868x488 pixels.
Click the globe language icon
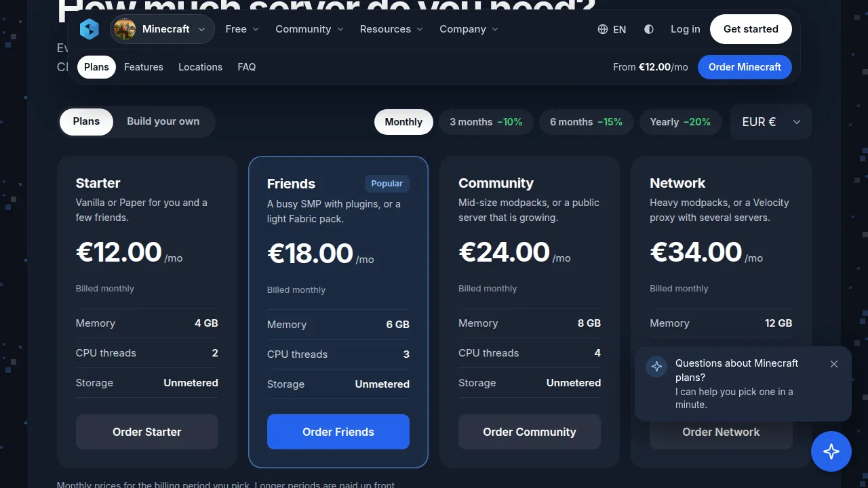click(x=603, y=29)
